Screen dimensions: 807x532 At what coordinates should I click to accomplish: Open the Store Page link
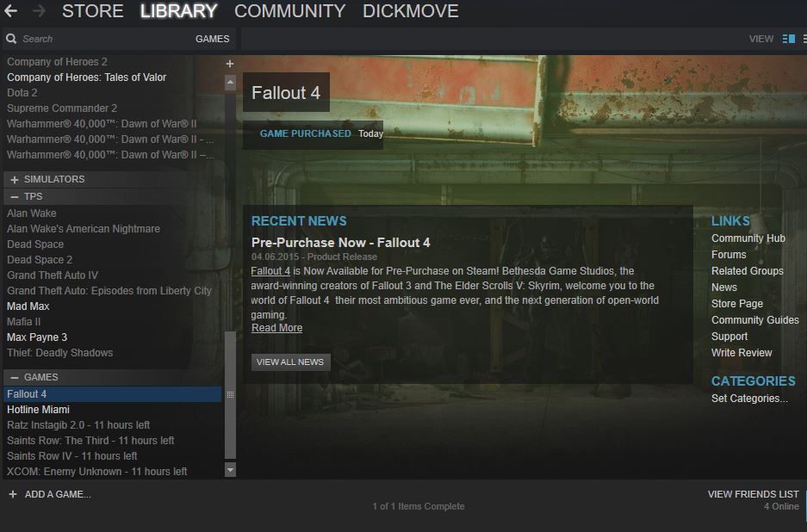point(737,304)
